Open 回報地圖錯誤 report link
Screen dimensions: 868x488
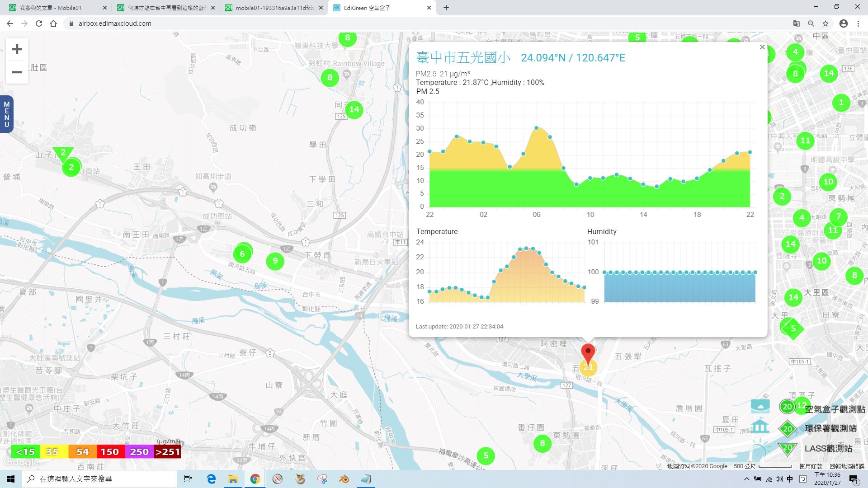[846, 466]
